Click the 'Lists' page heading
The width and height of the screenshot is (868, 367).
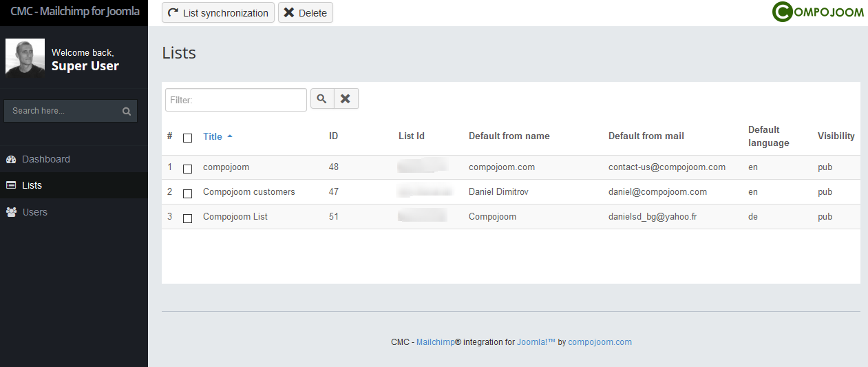coord(179,53)
